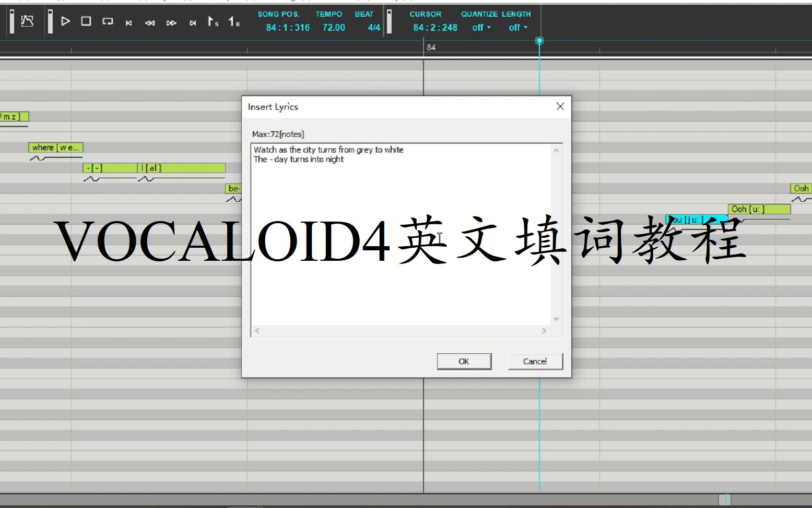Select the 'Ooh [ u: ]' note
Viewport: 812px width, 508px height.
759,209
